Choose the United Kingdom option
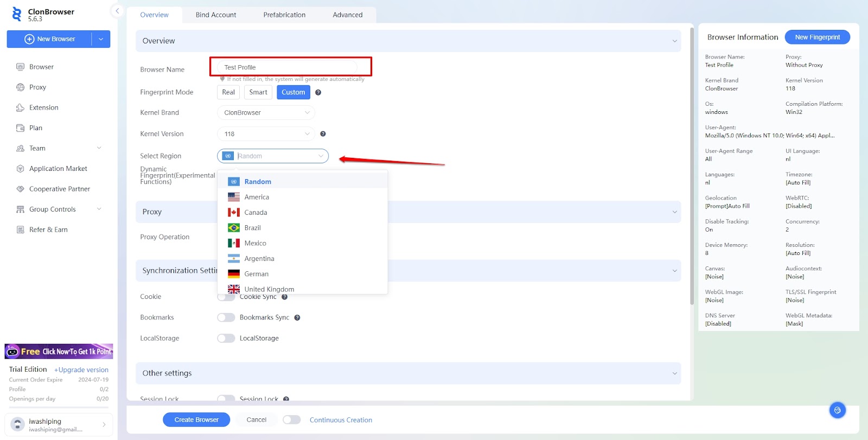868x440 pixels. [x=303, y=289]
